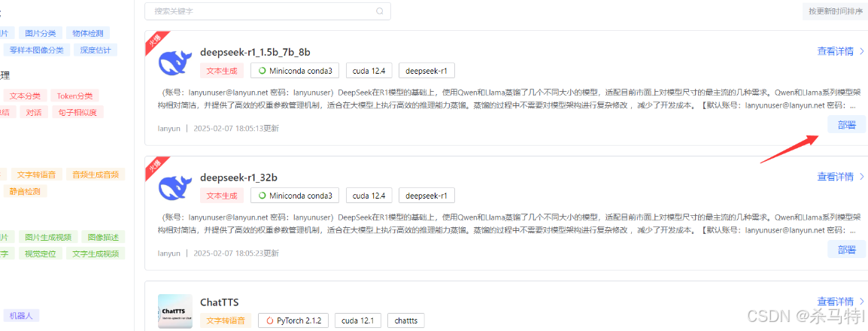The width and height of the screenshot is (868, 331).
Task: Deploy the deepseek-r1_32b model
Action: (846, 249)
